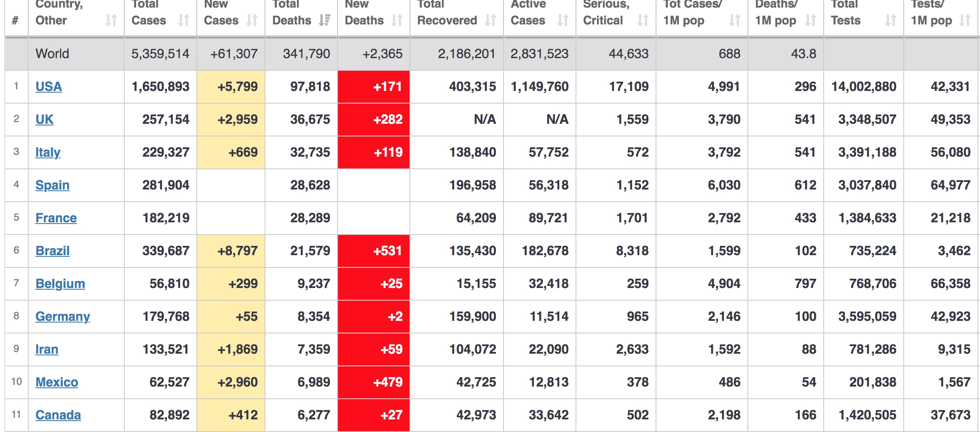Follow the Germany link
Viewport: 980px width, 432px height.
pos(62,317)
